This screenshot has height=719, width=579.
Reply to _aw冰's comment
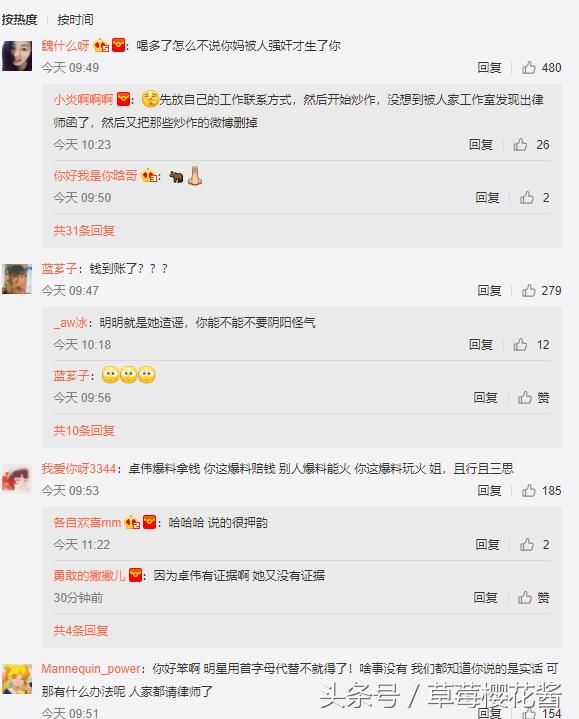(x=480, y=345)
